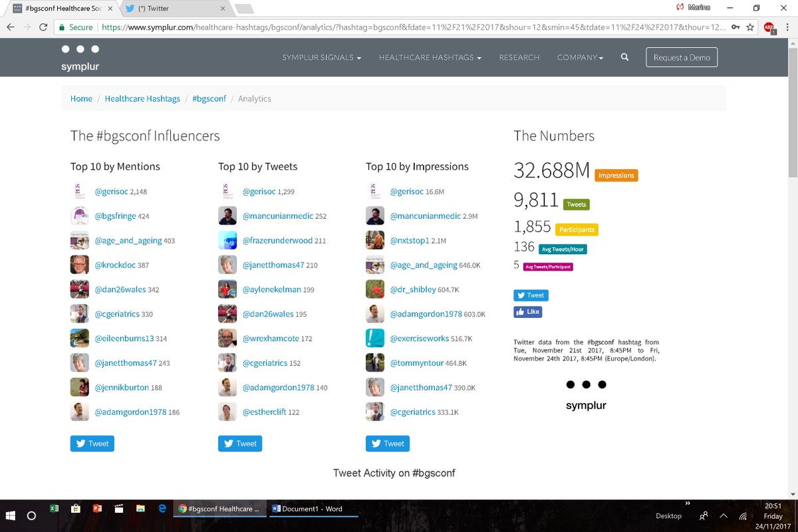Viewport: 798px width, 532px height.
Task: Click the #bgsconf link in the data description
Action: pyautogui.click(x=602, y=342)
